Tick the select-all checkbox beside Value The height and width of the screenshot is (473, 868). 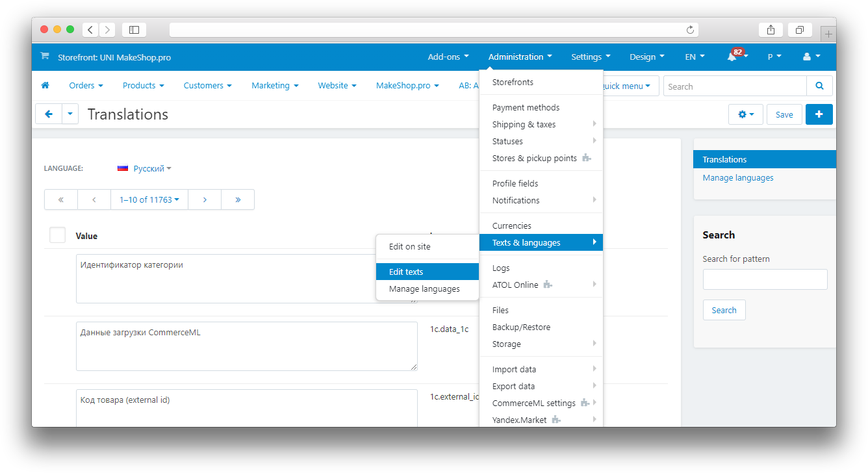click(x=58, y=235)
